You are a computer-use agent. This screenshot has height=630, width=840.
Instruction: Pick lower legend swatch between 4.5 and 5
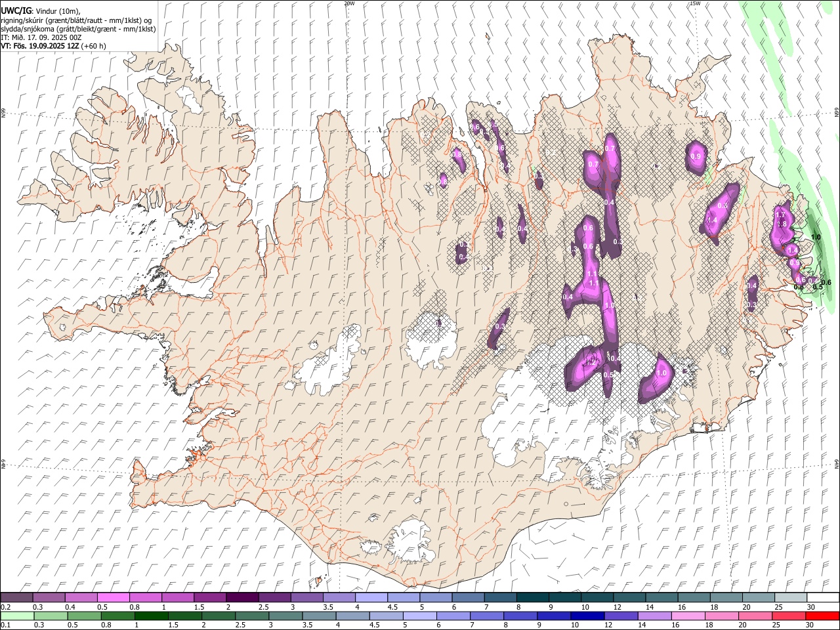[x=387, y=616]
